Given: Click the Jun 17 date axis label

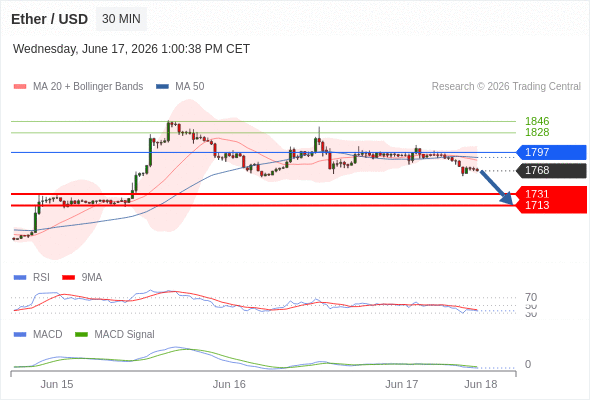Looking at the screenshot, I should tap(401, 384).
